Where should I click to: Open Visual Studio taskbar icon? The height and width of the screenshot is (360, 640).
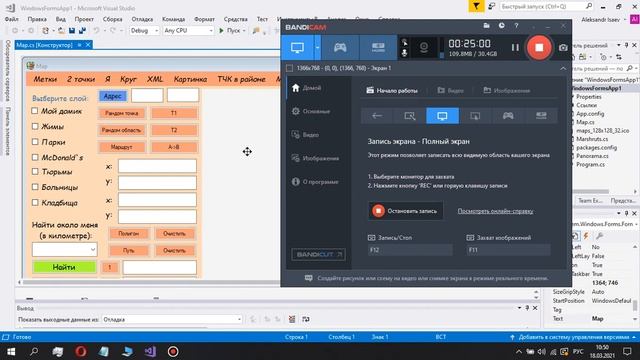[x=150, y=351]
